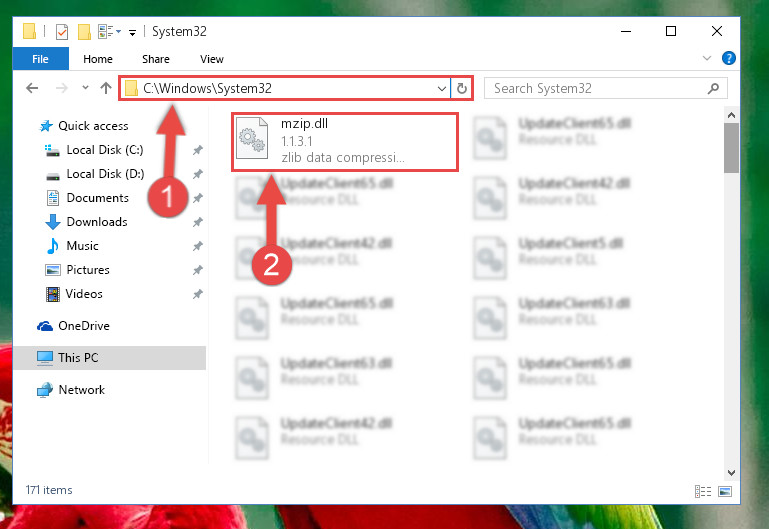The height and width of the screenshot is (529, 769).
Task: Open Local Disk (D:) in sidebar
Action: click(94, 174)
